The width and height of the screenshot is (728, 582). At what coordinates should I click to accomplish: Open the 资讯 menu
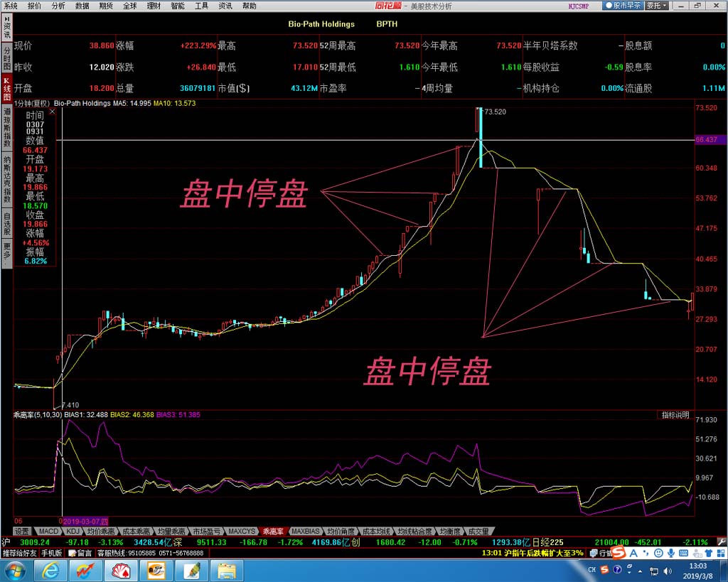pos(225,6)
